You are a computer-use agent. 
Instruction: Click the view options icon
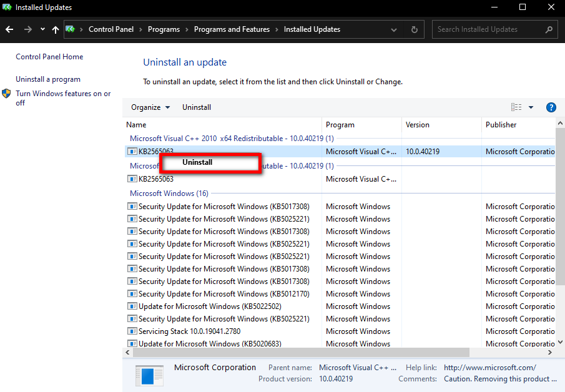516,107
